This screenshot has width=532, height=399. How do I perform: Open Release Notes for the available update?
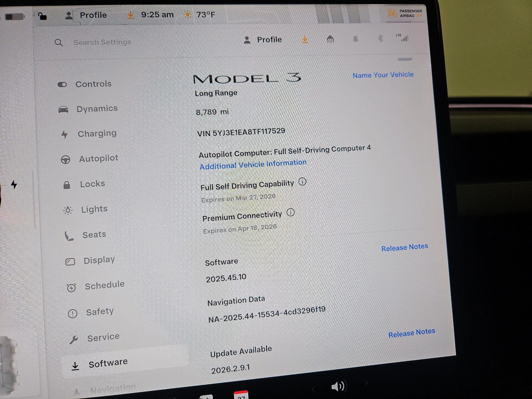[x=412, y=333]
